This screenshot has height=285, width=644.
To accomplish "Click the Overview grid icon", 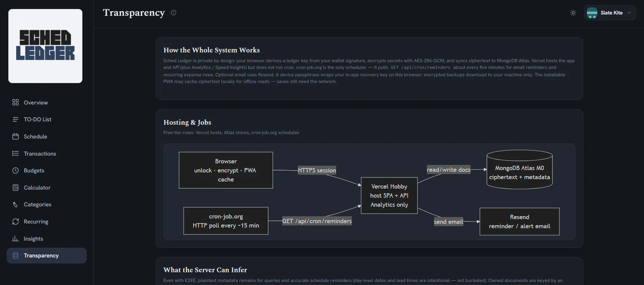I will tap(15, 102).
